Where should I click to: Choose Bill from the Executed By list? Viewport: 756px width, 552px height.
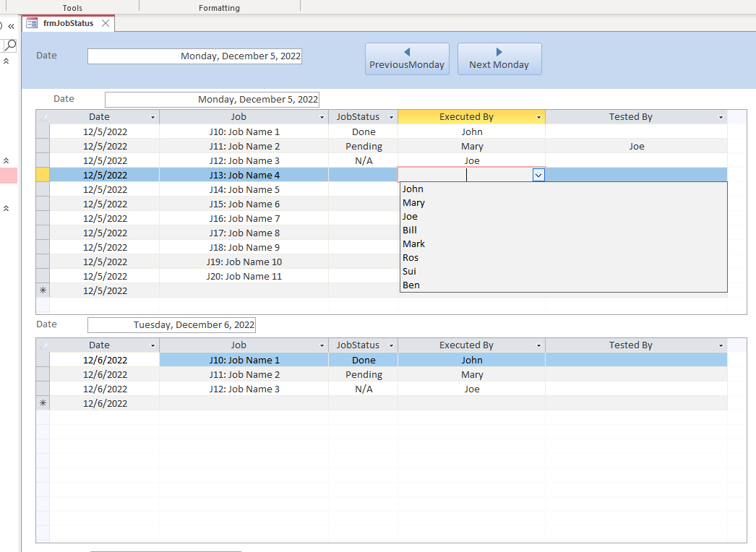coord(410,230)
